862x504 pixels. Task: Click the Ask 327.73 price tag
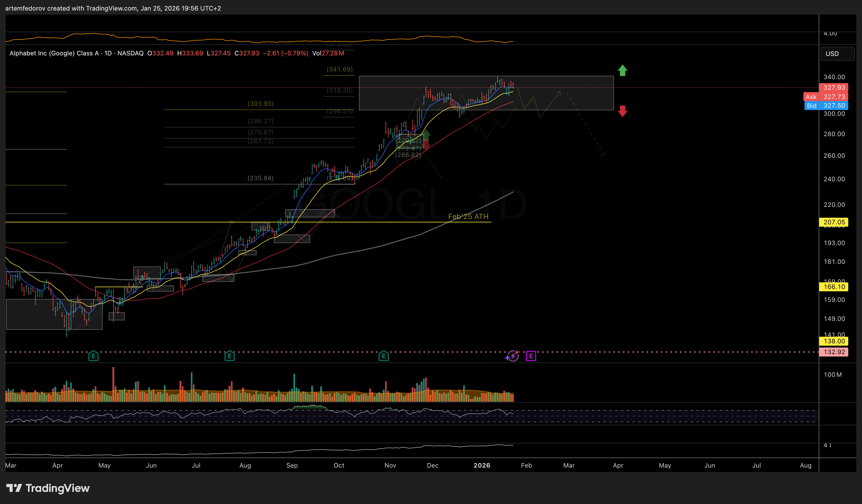point(826,97)
